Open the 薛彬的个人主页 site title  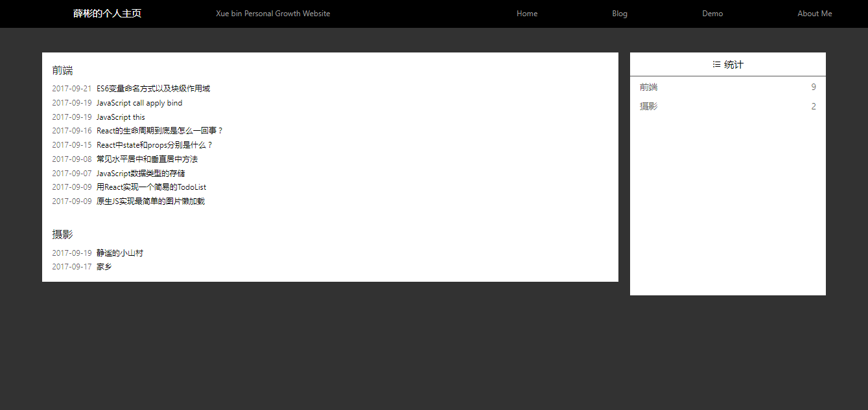click(x=107, y=14)
